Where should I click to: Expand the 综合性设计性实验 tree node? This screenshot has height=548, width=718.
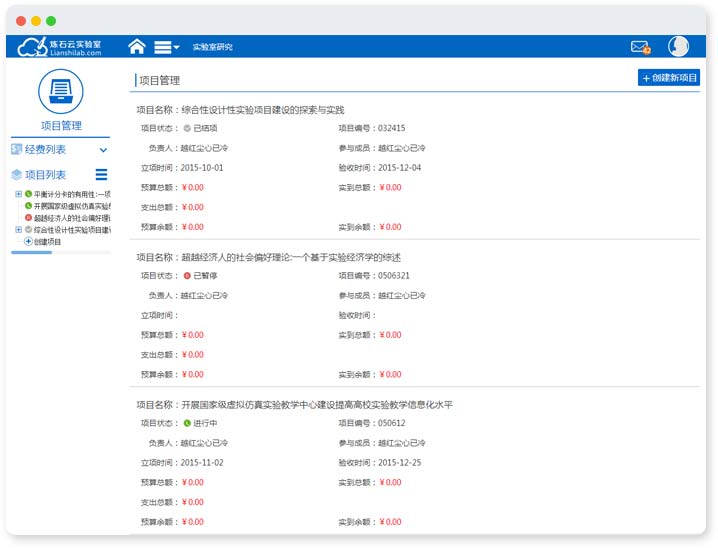pyautogui.click(x=18, y=229)
